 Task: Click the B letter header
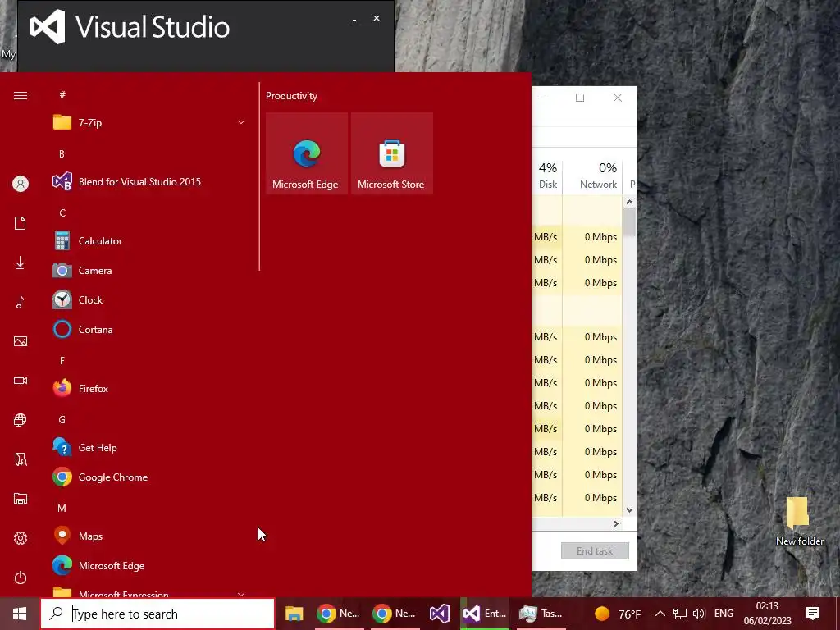click(62, 154)
